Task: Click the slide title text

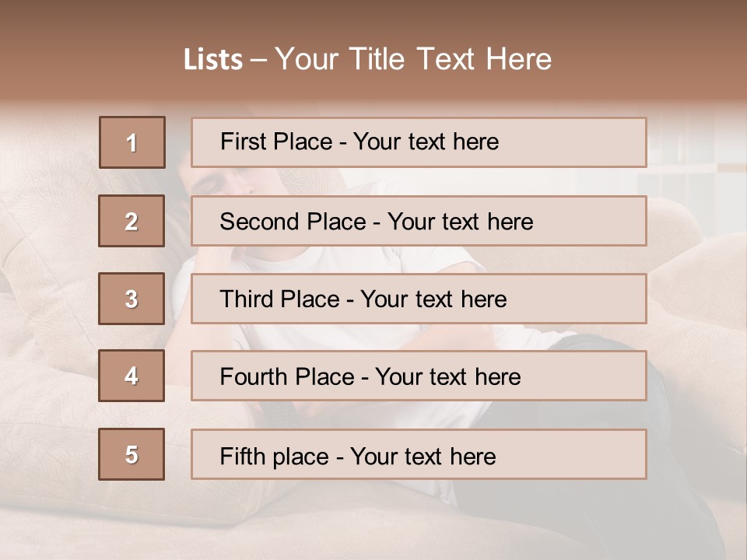Action: point(367,59)
